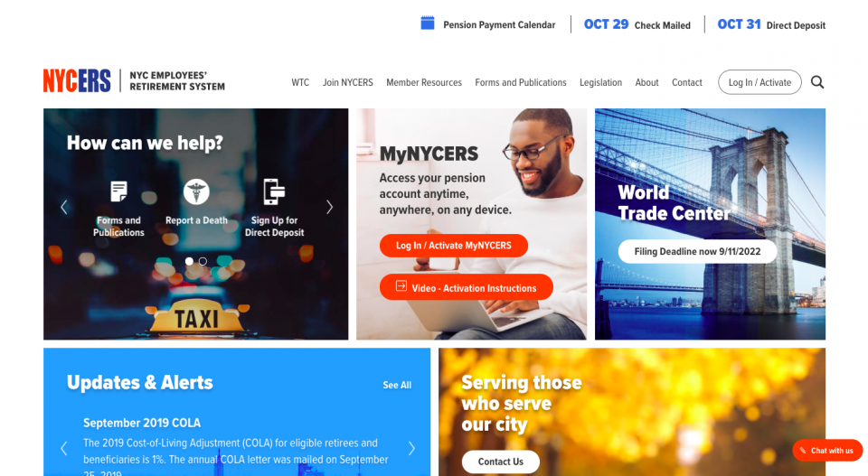Click Log In / Activate MyNYCERS button

pos(454,246)
